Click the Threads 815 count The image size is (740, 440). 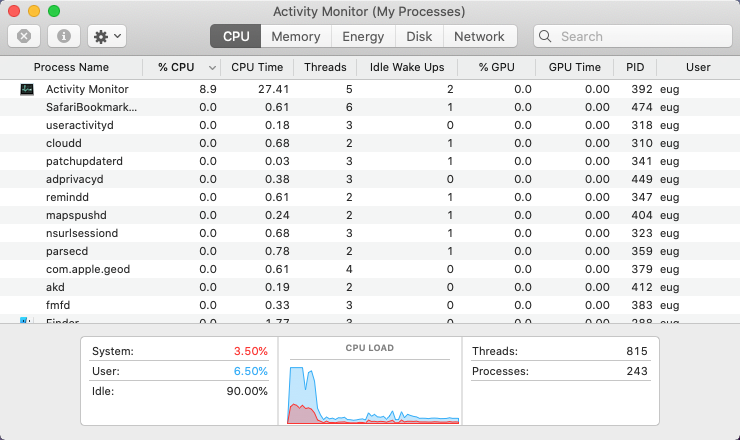click(x=637, y=351)
